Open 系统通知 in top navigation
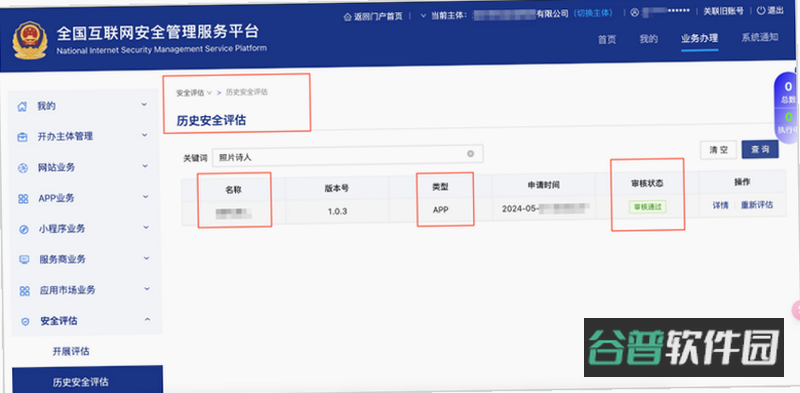The height and width of the screenshot is (393, 800). tap(760, 37)
